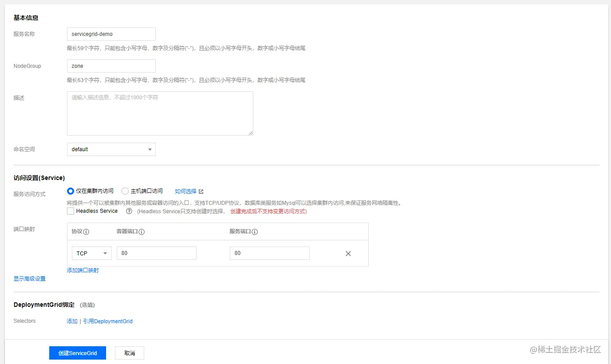
Task: Expand 显示高级设置 section
Action: (x=29, y=279)
